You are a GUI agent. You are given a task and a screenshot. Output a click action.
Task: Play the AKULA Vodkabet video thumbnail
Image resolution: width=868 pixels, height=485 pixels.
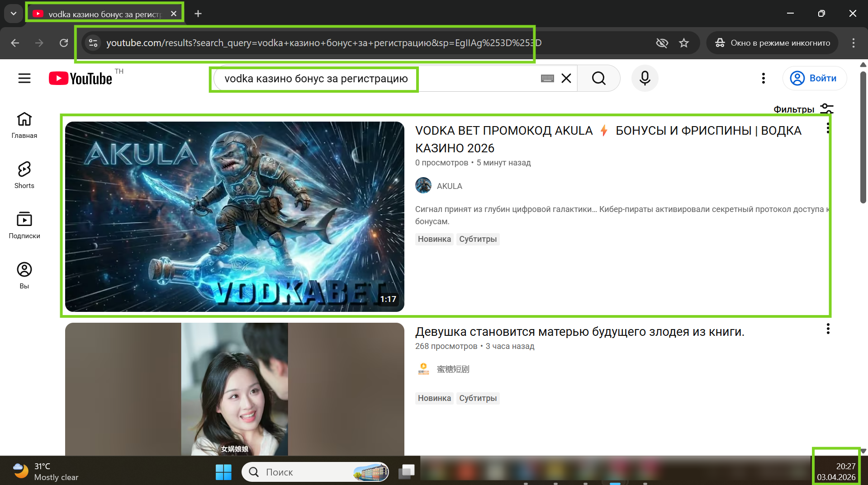click(234, 217)
